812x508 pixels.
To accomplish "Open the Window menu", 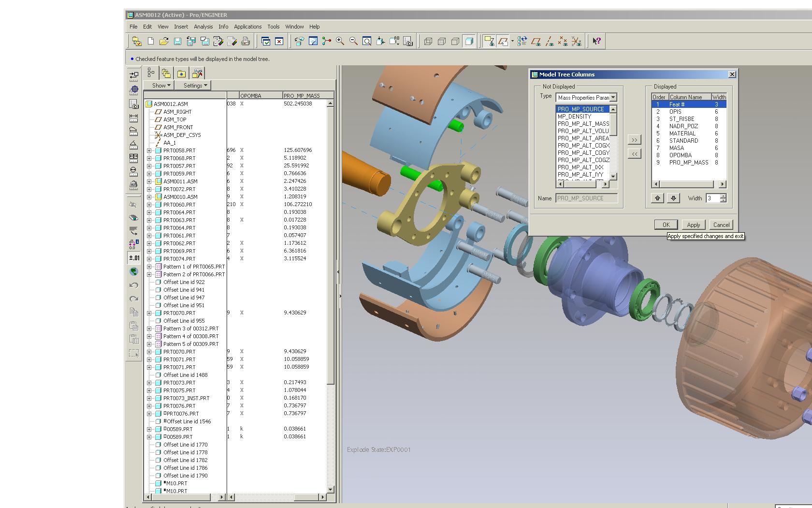I will click(x=294, y=27).
